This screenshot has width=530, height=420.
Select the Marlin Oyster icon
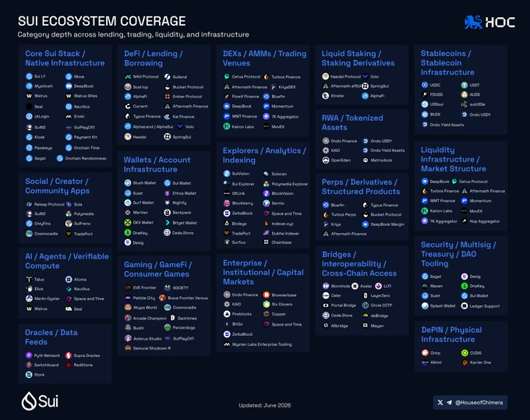29,298
